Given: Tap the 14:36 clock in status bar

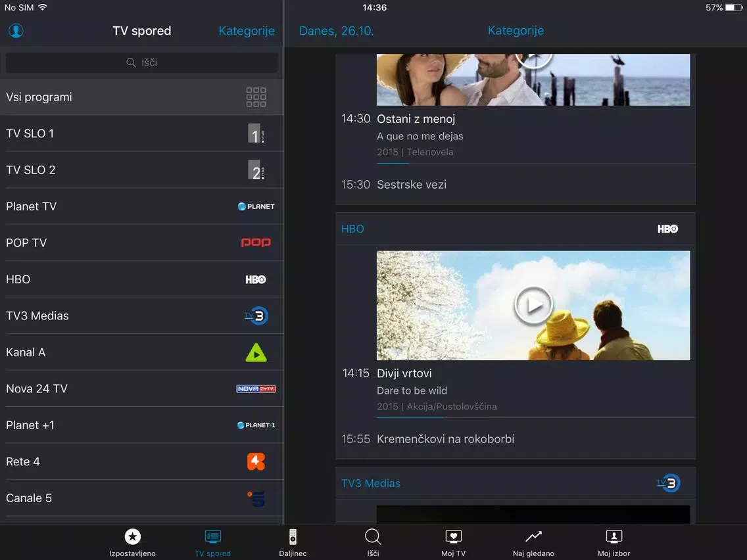Looking at the screenshot, I should (x=374, y=8).
